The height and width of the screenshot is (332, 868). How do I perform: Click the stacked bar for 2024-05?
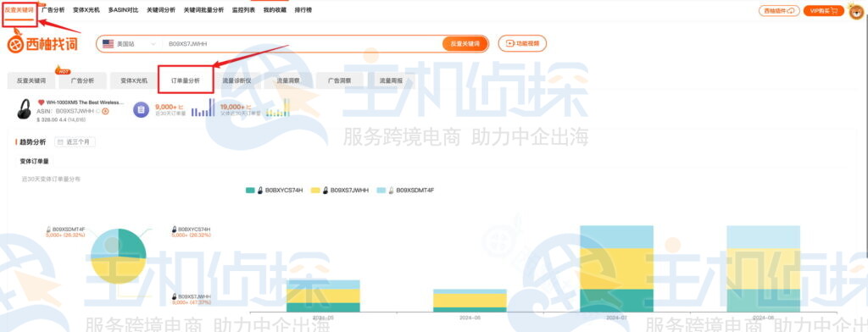click(323, 296)
